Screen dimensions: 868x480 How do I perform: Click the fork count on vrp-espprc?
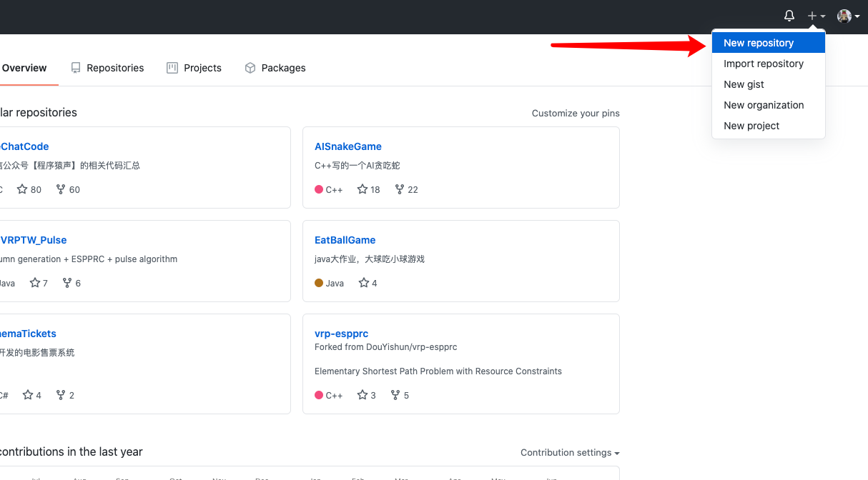coord(402,395)
